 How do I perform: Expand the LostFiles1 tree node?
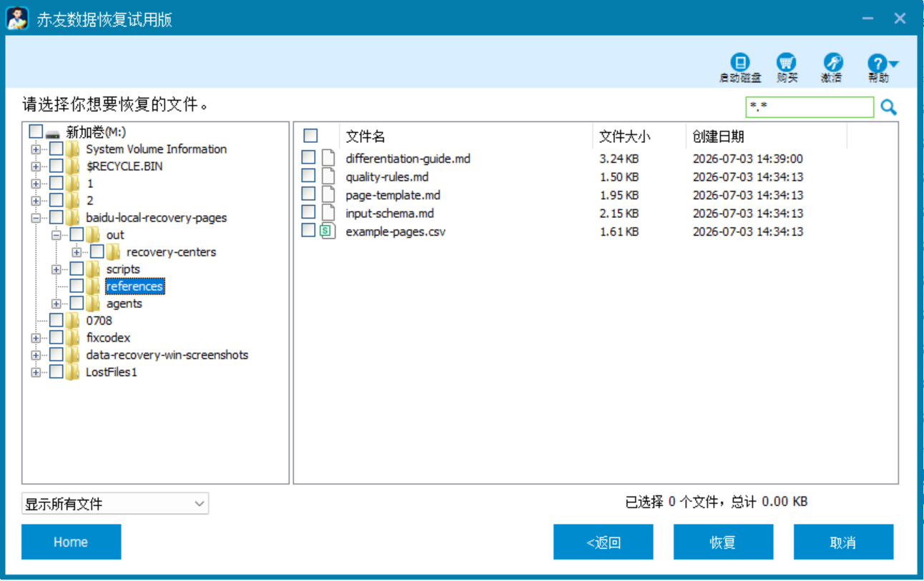click(36, 372)
